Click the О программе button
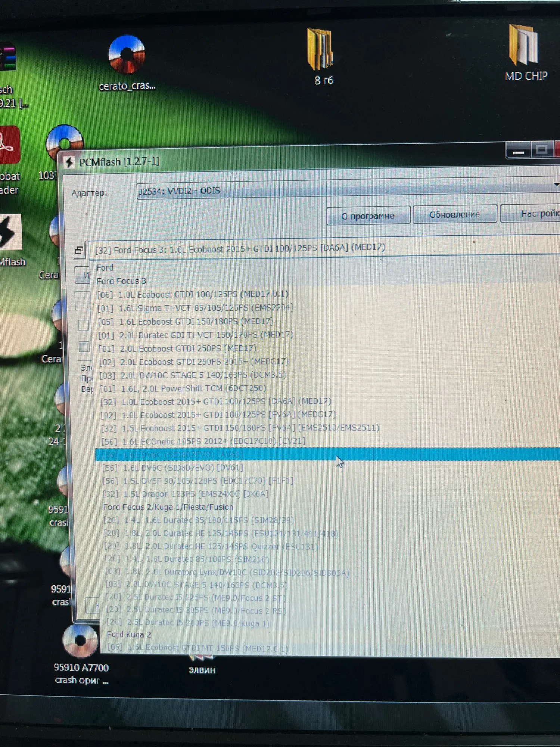 pyautogui.click(x=368, y=216)
